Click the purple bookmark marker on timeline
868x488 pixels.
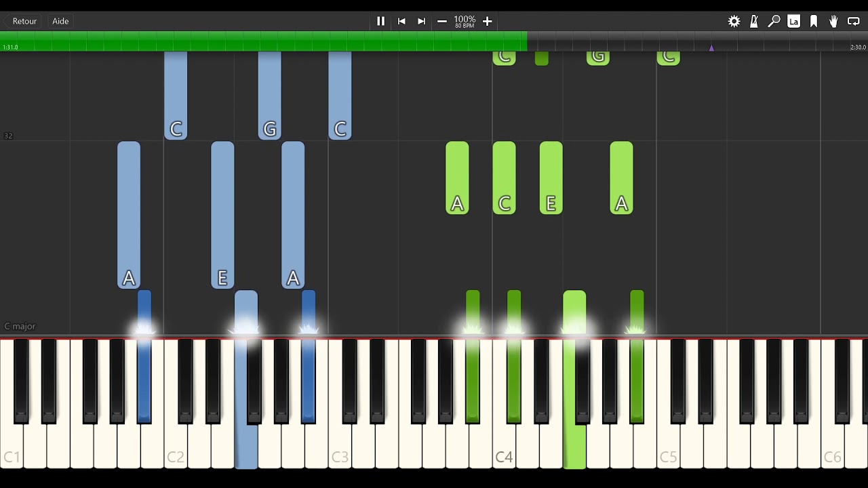pos(711,47)
